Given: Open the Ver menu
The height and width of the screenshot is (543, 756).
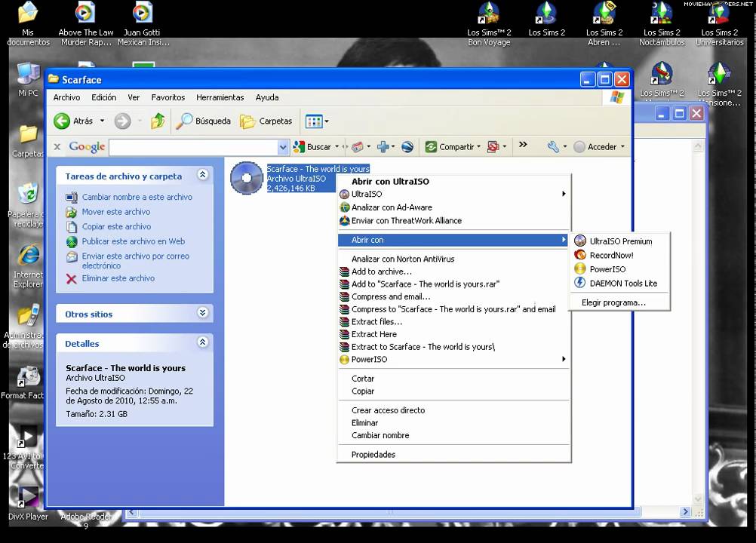Looking at the screenshot, I should pos(134,97).
